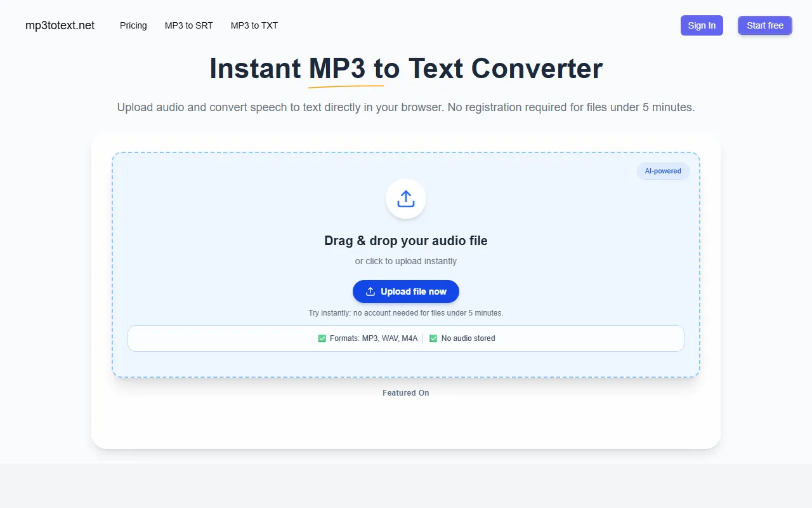Click the small upload icon inside the blue button
812x508 pixels.
click(x=370, y=291)
